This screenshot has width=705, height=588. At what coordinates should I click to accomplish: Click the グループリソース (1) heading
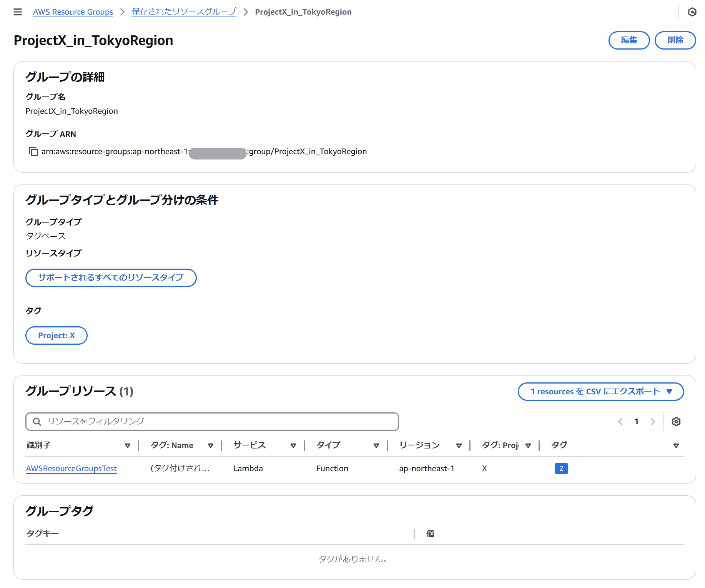pyautogui.click(x=79, y=391)
